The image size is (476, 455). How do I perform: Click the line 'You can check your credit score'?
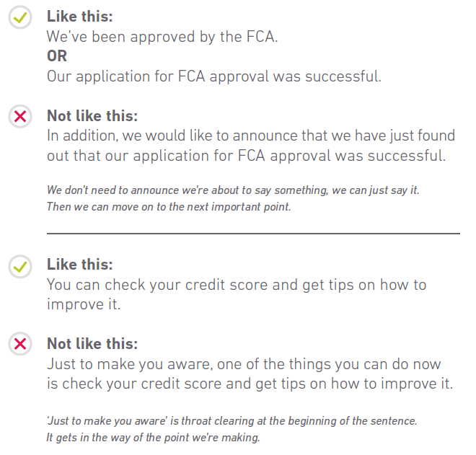coord(237,285)
